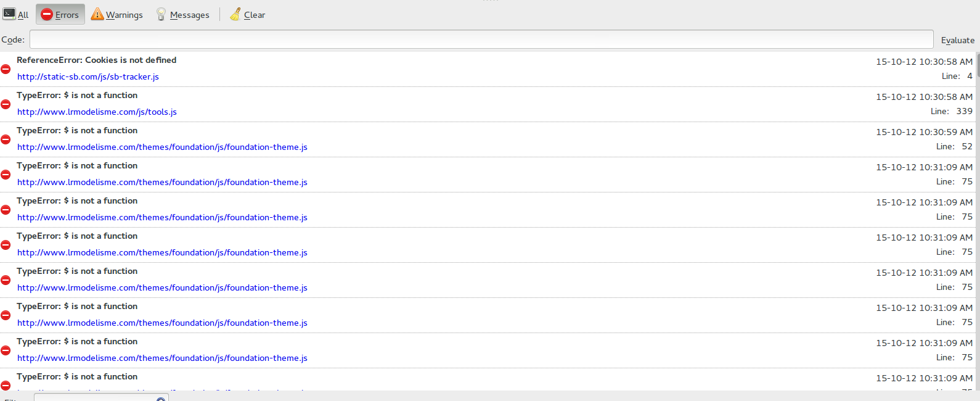Click red error icon beside ReferenceError entry

[x=6, y=69]
